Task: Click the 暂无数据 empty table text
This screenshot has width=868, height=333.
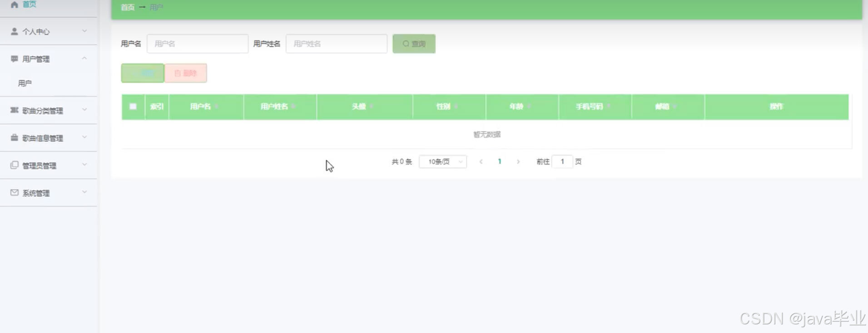Action: (x=487, y=134)
